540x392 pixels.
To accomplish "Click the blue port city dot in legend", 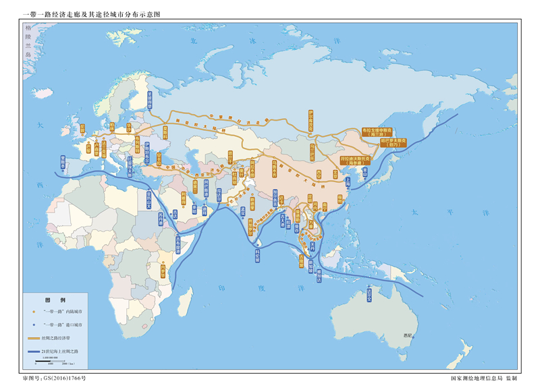I will (34, 325).
